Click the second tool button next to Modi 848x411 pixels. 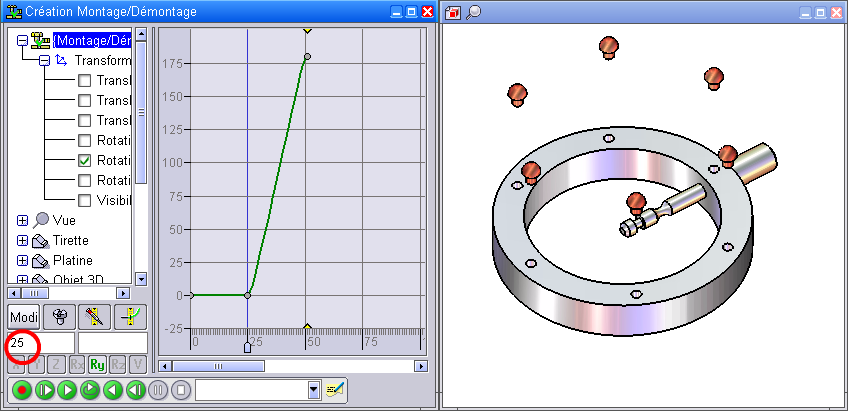(x=59, y=317)
